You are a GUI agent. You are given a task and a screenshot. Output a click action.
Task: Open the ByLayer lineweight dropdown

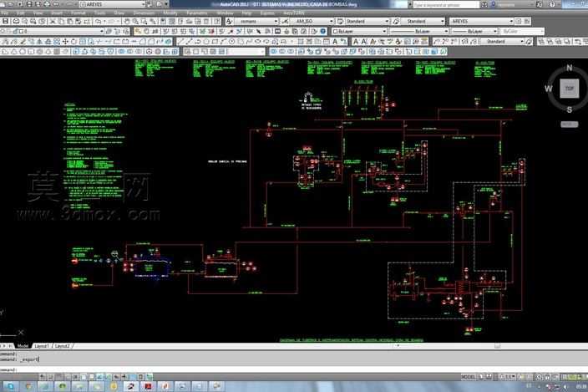[x=474, y=32]
